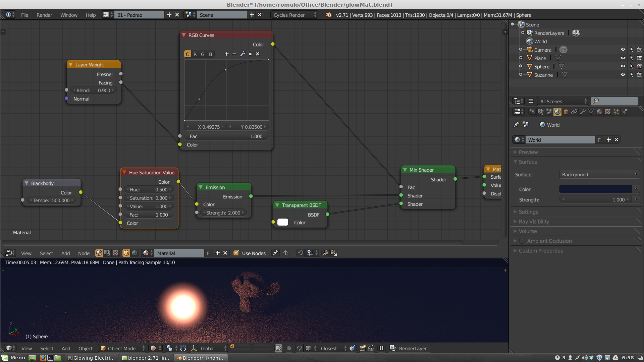Open the File menu

24,15
